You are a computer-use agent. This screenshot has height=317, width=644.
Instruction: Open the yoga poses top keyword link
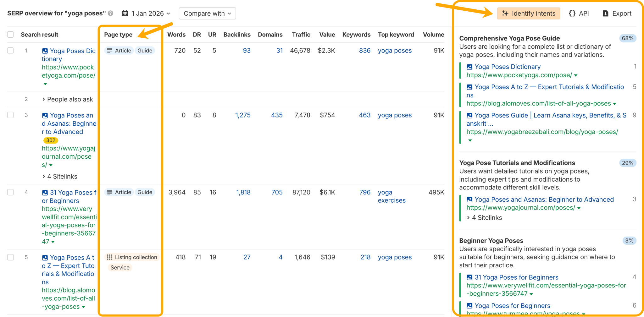(x=395, y=51)
